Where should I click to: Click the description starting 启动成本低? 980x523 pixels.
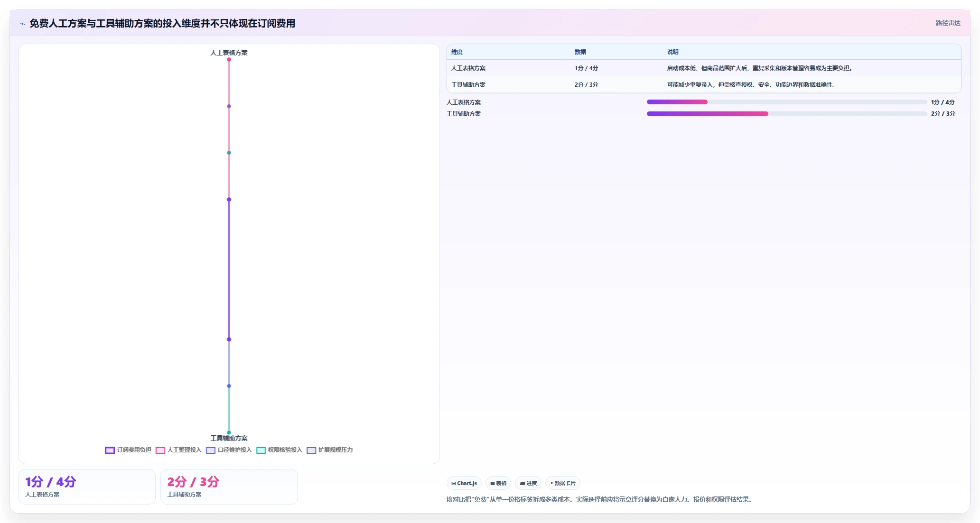click(761, 68)
